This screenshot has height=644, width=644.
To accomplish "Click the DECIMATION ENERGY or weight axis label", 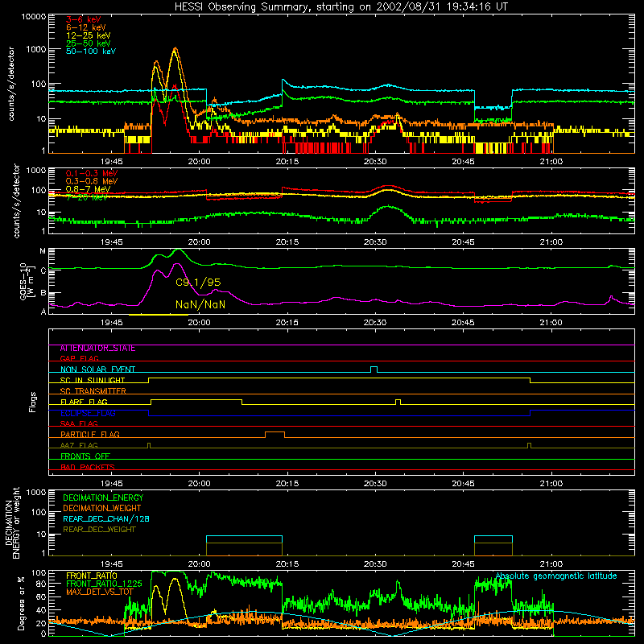I will click(x=12, y=523).
